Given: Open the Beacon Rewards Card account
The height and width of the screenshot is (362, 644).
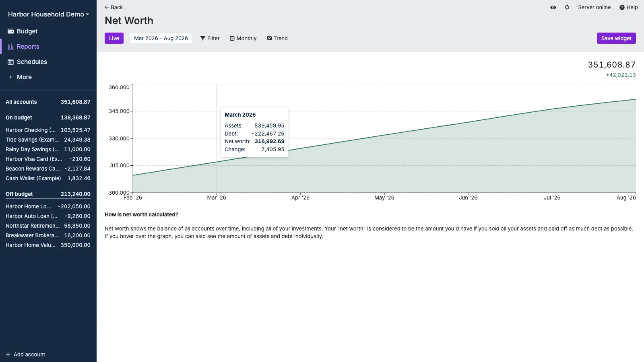Looking at the screenshot, I should click(48, 169).
